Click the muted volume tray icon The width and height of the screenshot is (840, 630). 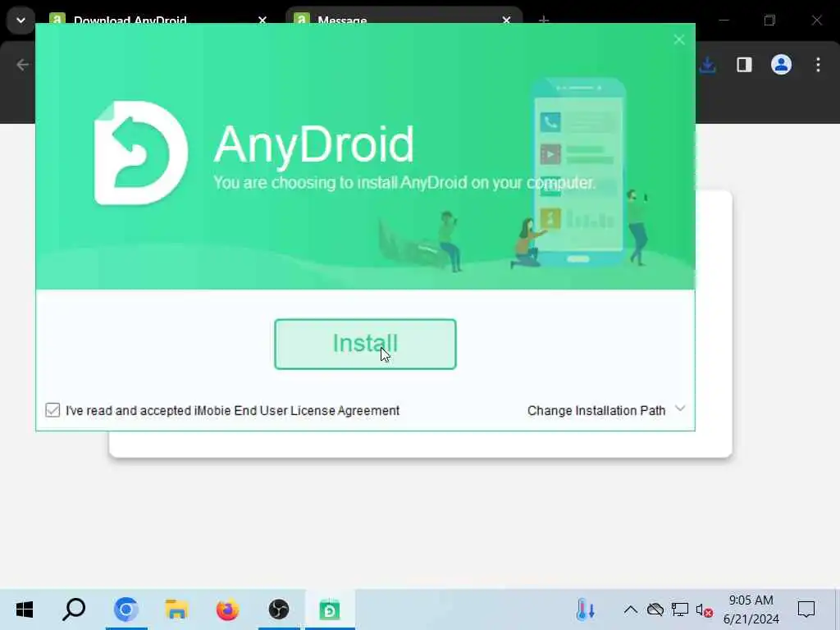(x=704, y=609)
